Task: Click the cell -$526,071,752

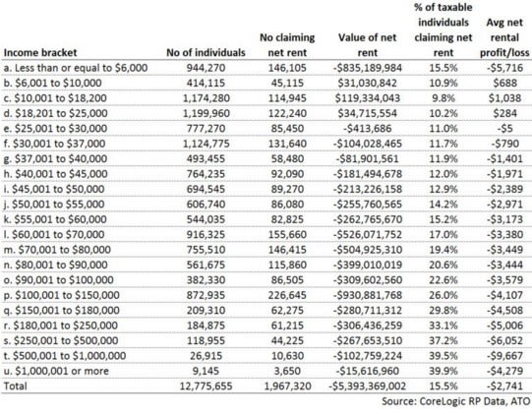Action: pos(368,234)
